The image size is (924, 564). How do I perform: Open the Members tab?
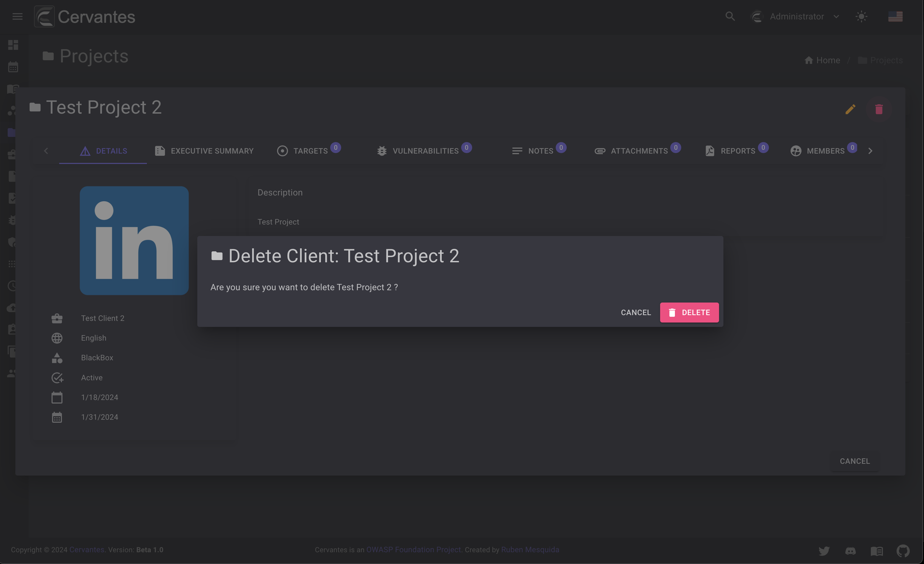[x=823, y=151]
